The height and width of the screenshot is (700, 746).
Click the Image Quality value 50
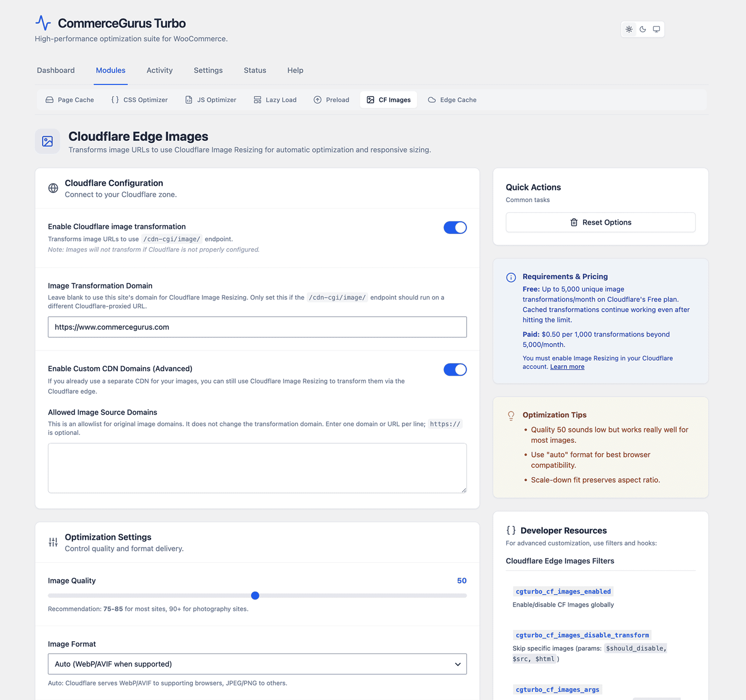pyautogui.click(x=462, y=581)
